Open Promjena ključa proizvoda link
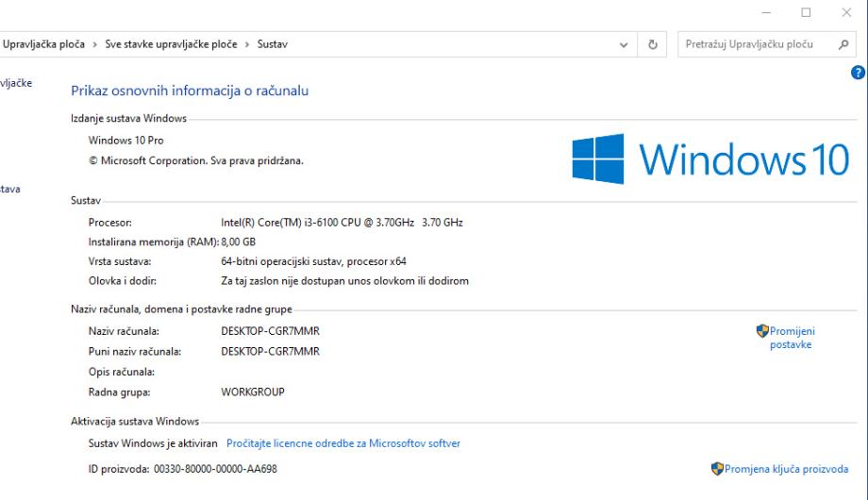868x500 pixels. (x=786, y=469)
